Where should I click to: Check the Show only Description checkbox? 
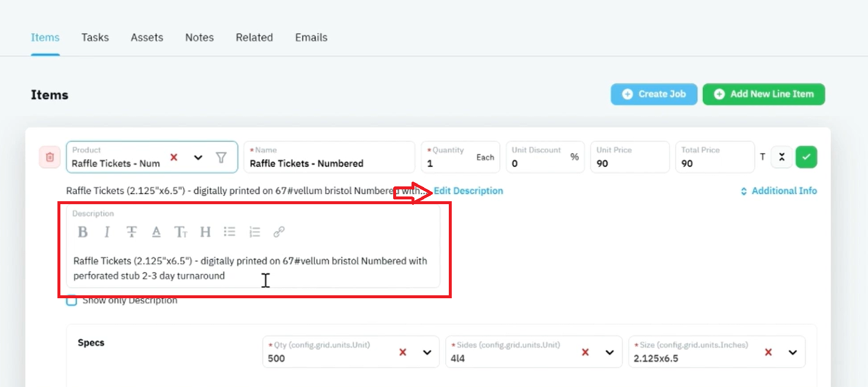(x=72, y=301)
